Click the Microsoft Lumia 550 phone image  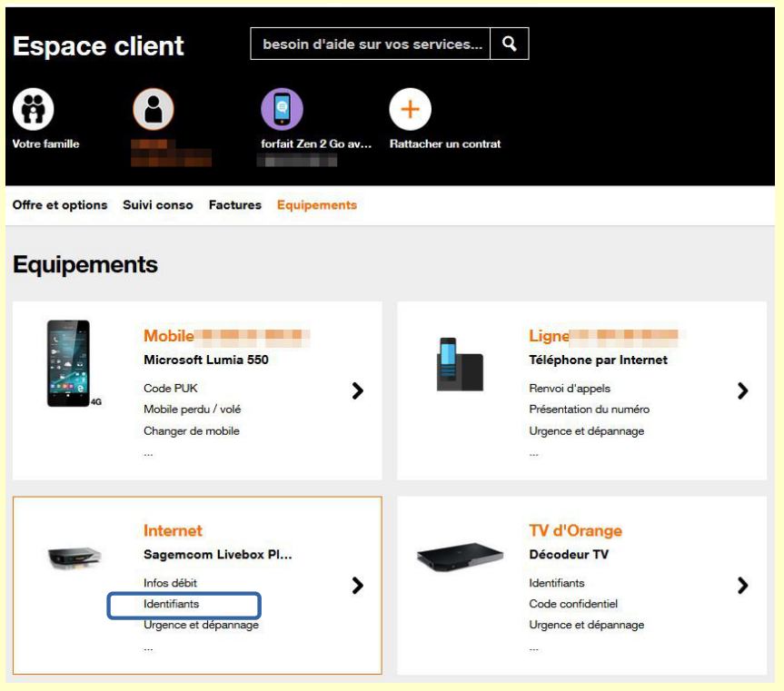tap(70, 364)
